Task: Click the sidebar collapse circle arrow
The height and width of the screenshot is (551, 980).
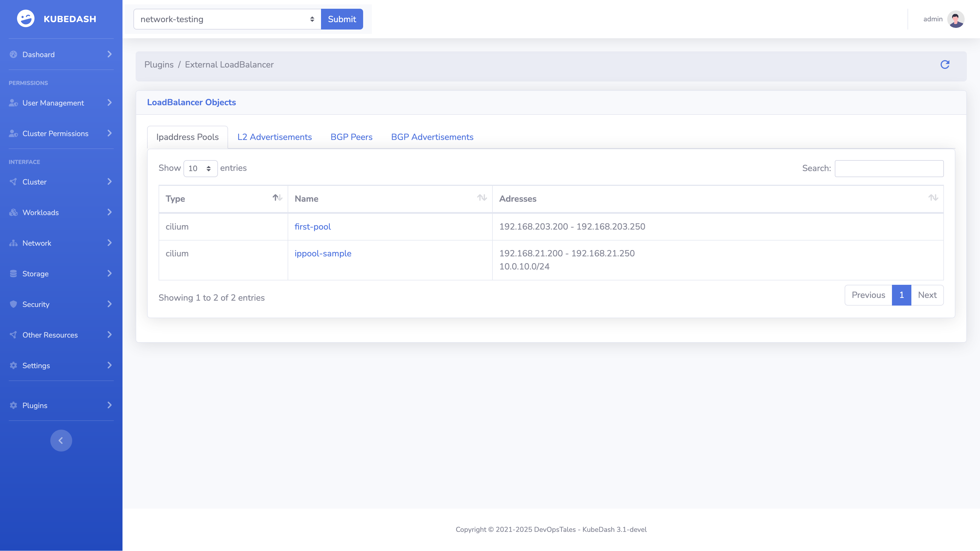Action: pos(61,440)
